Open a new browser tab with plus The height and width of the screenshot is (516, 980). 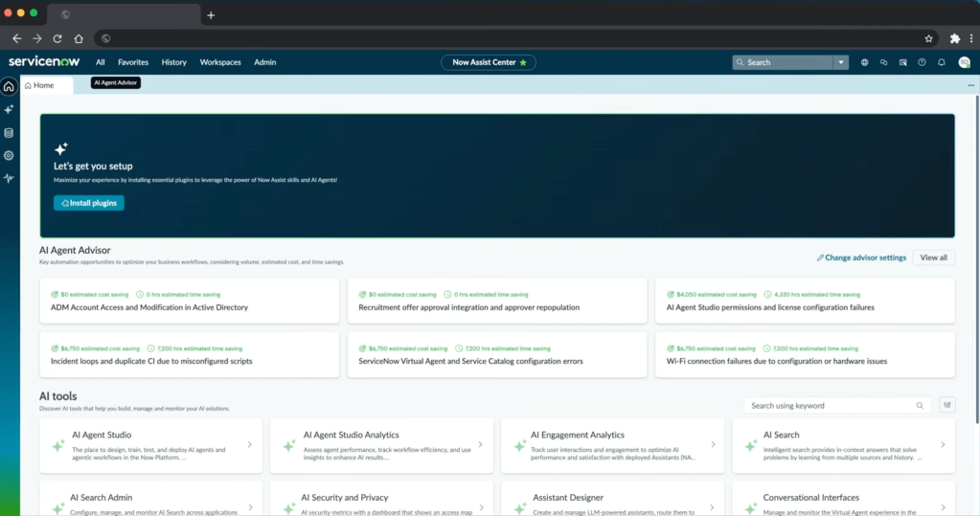coord(211,15)
